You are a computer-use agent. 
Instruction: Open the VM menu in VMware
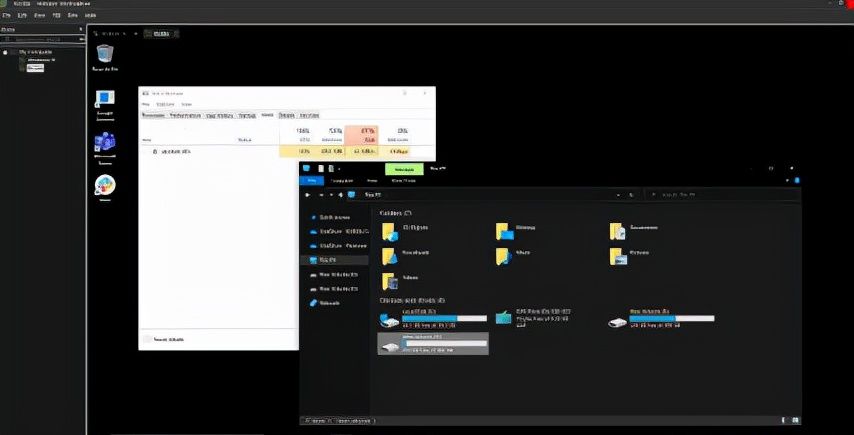(x=55, y=16)
